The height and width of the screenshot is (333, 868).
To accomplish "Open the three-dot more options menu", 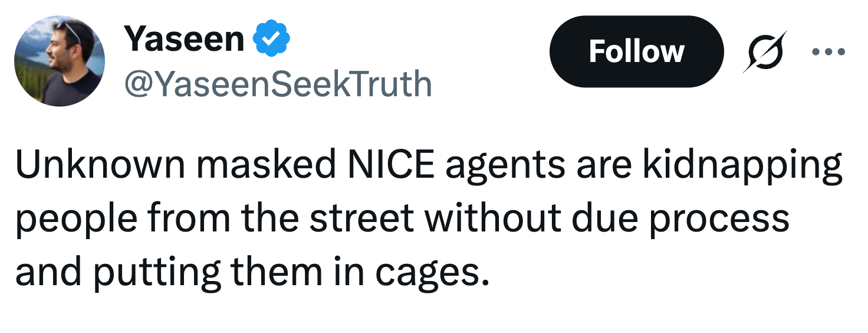I will pyautogui.click(x=828, y=51).
